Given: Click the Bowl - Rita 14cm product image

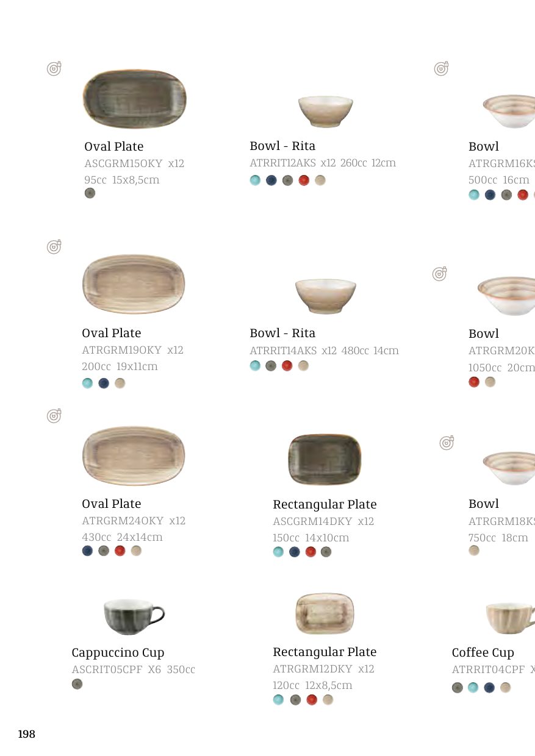Looking at the screenshot, I should click(325, 296).
